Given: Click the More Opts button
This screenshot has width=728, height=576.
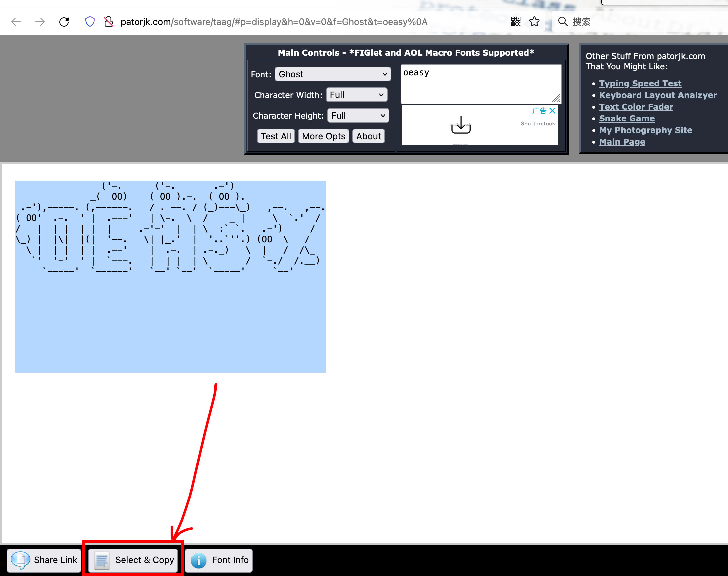Looking at the screenshot, I should click(323, 136).
